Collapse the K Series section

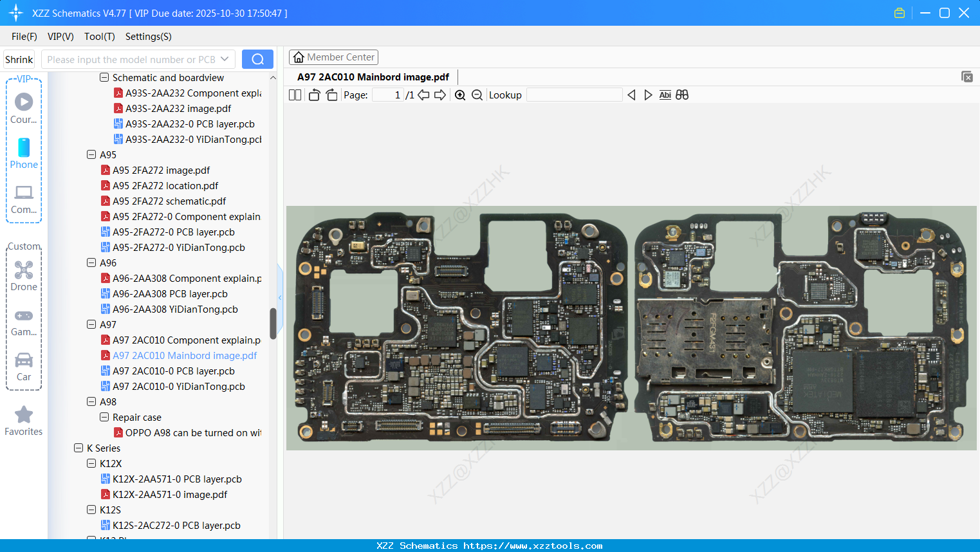(x=79, y=448)
